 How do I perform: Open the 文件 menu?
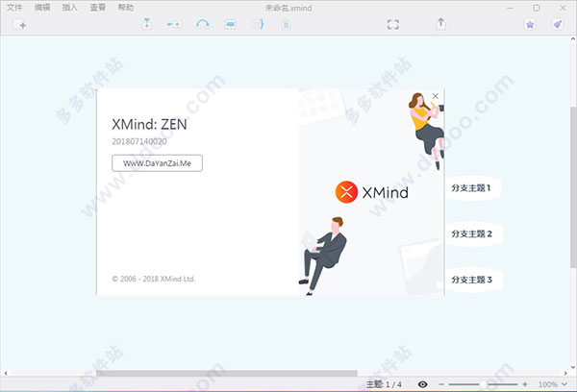(x=14, y=8)
